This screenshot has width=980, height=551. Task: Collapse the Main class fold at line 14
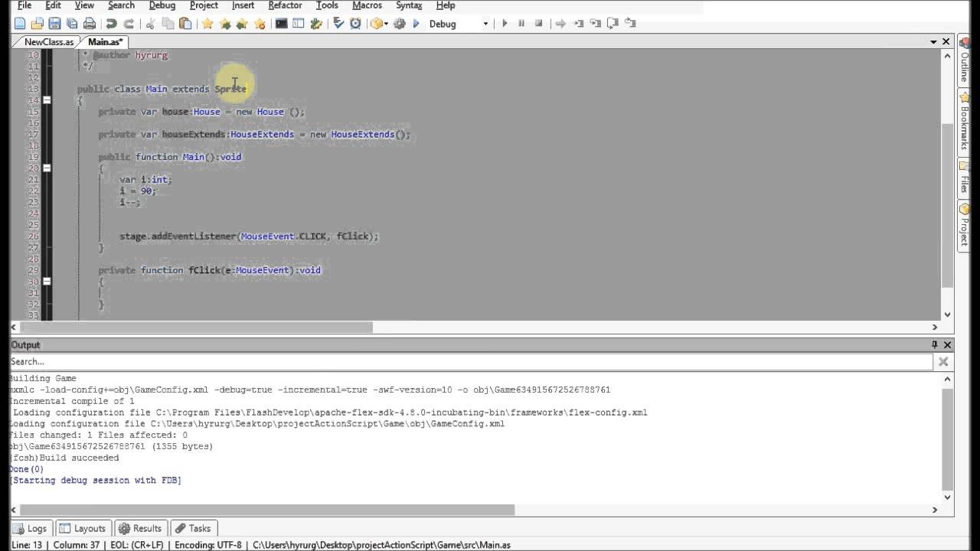pyautogui.click(x=47, y=100)
